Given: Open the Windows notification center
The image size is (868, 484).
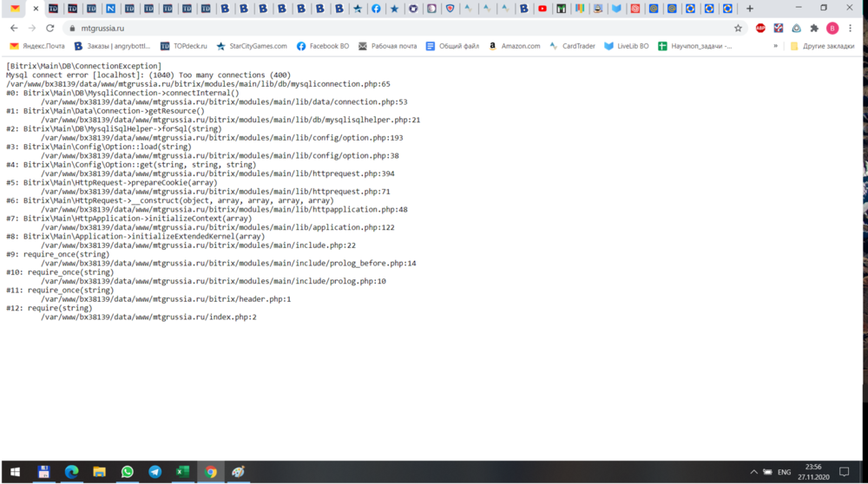Looking at the screenshot, I should coord(845,472).
